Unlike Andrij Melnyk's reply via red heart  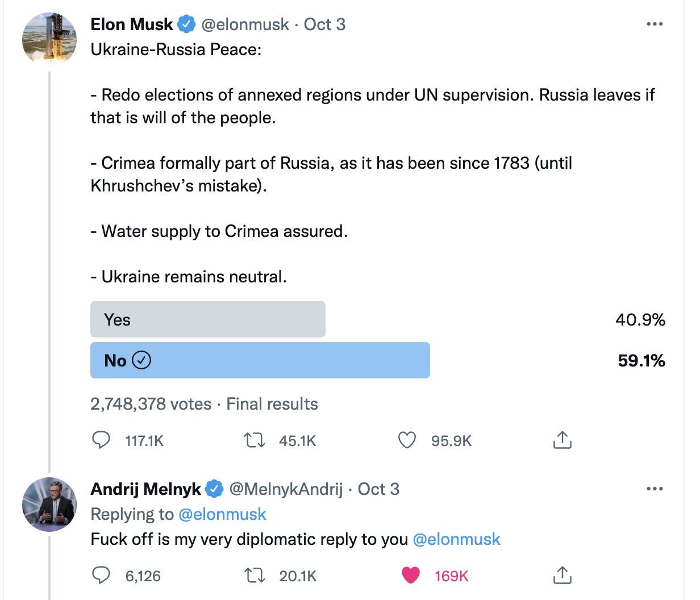(x=410, y=576)
